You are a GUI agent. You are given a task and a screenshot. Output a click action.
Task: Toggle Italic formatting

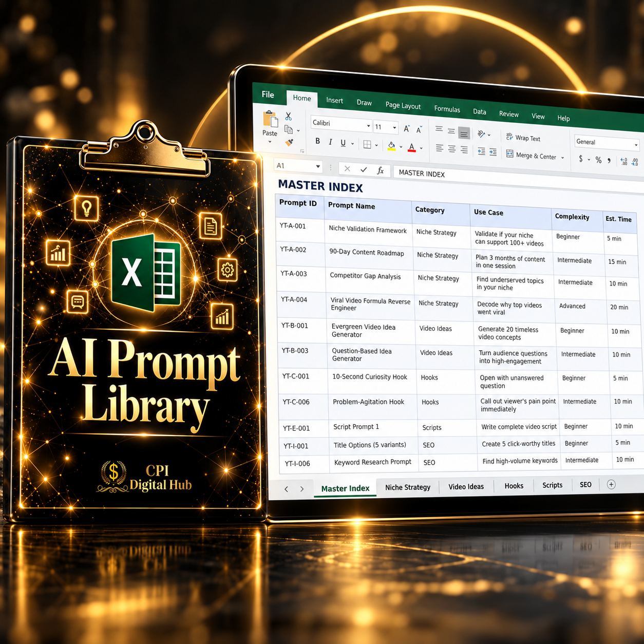tap(330, 142)
